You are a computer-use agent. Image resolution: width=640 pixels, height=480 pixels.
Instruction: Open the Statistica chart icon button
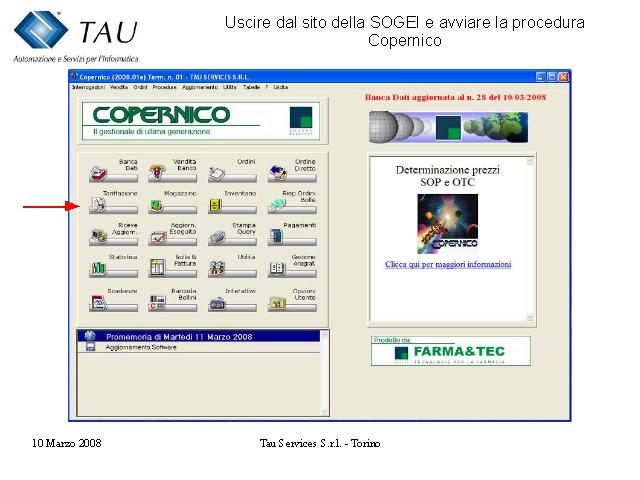(113, 269)
